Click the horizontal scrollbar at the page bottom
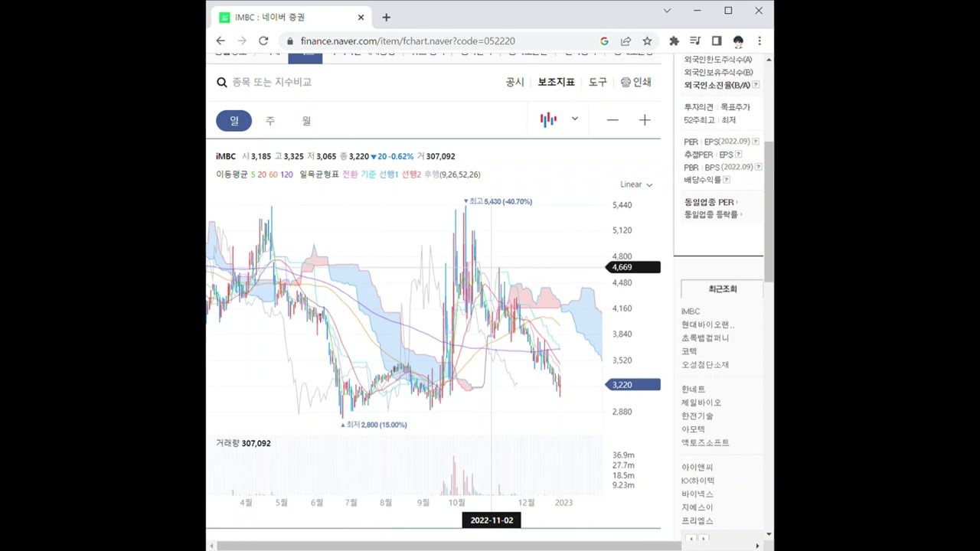The height and width of the screenshot is (551, 980). click(449, 546)
